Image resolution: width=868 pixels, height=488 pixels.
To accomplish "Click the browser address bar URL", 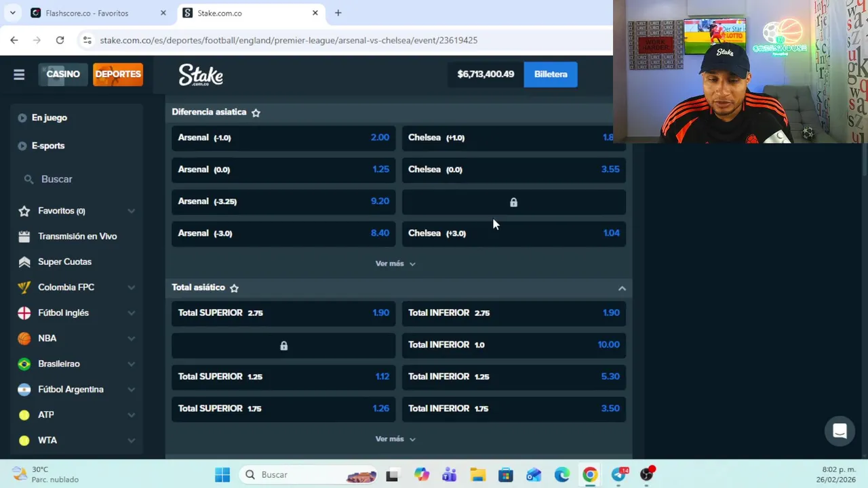I will [288, 40].
